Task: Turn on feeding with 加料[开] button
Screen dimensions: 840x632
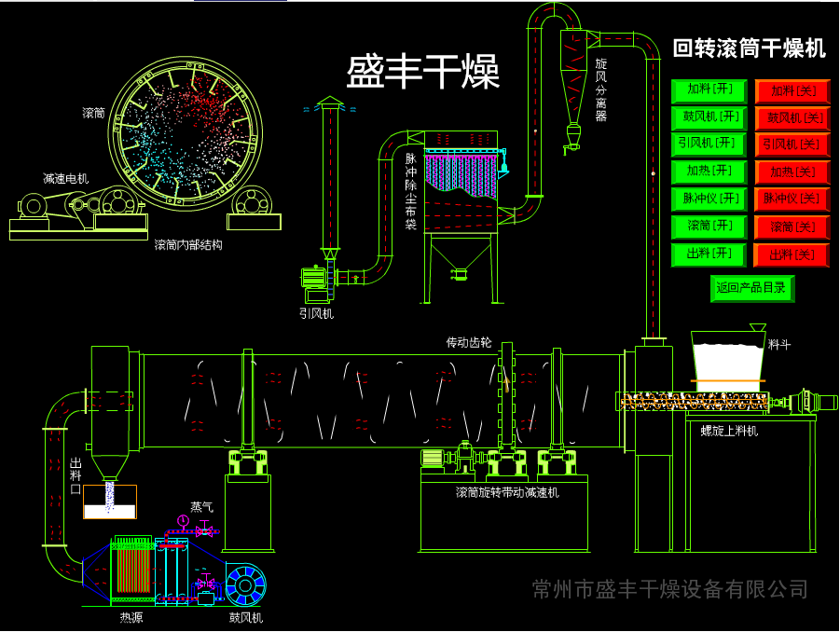Action: coord(709,90)
